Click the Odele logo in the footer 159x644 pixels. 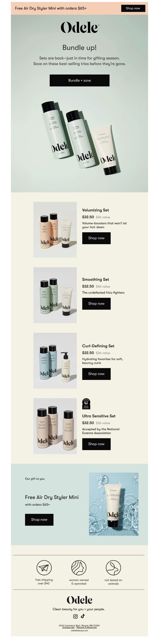tap(79, 600)
